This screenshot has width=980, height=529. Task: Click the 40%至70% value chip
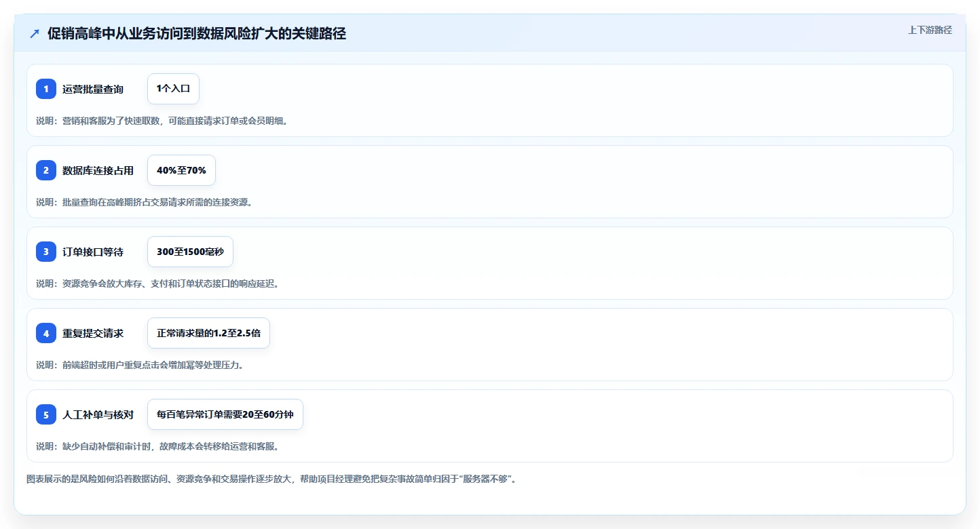coord(181,170)
